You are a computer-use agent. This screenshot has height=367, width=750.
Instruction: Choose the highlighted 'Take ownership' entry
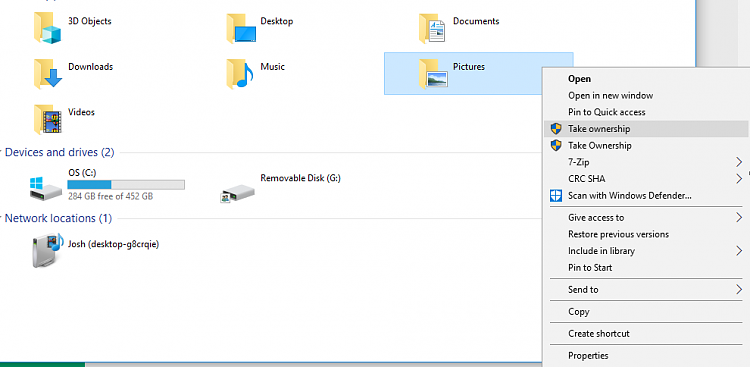point(646,129)
